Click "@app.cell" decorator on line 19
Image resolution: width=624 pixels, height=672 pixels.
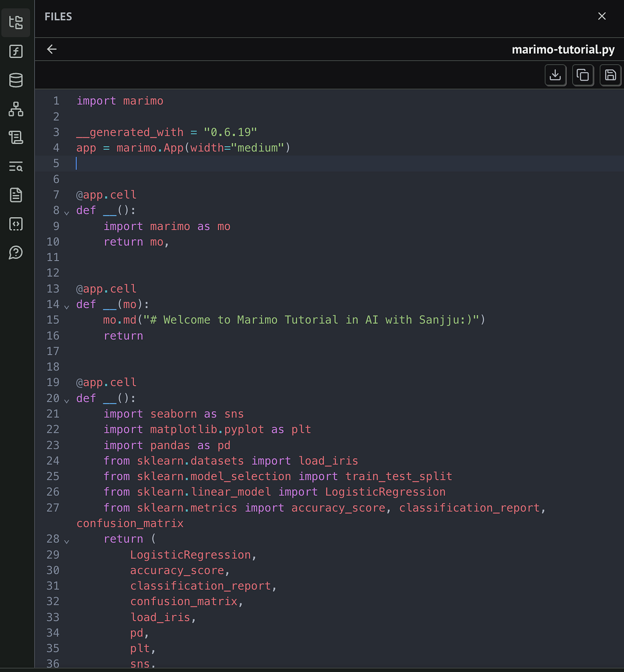tap(107, 383)
